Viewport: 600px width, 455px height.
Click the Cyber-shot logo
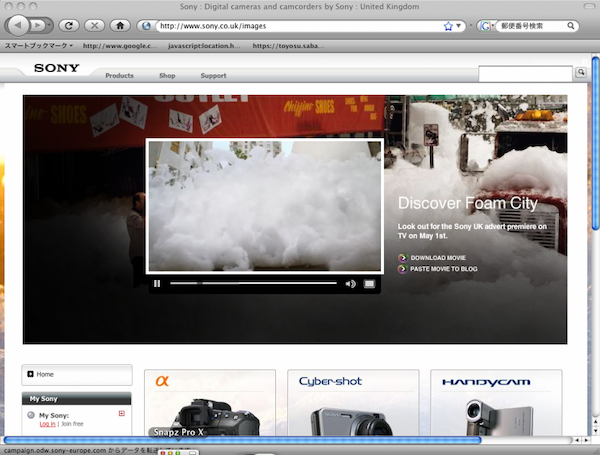(x=330, y=381)
